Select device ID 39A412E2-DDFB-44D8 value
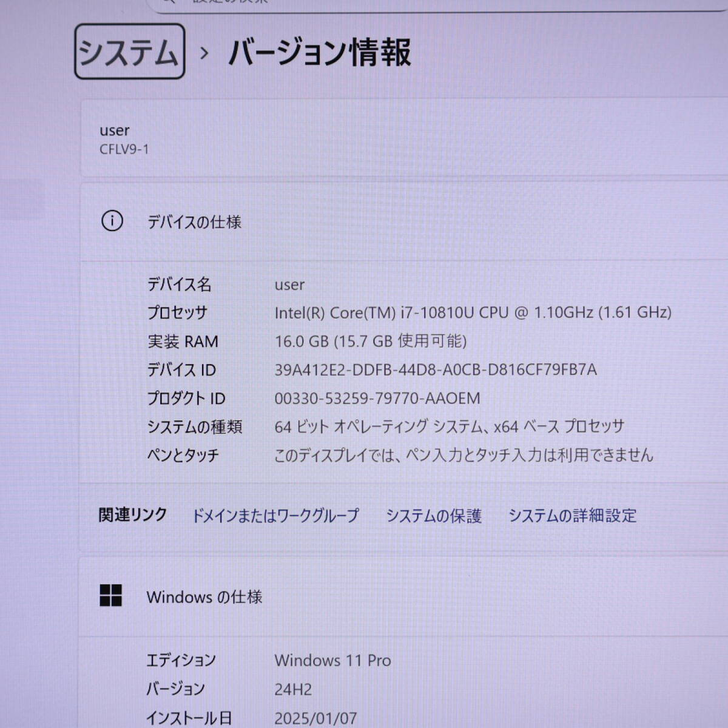The image size is (728, 728). [x=436, y=369]
